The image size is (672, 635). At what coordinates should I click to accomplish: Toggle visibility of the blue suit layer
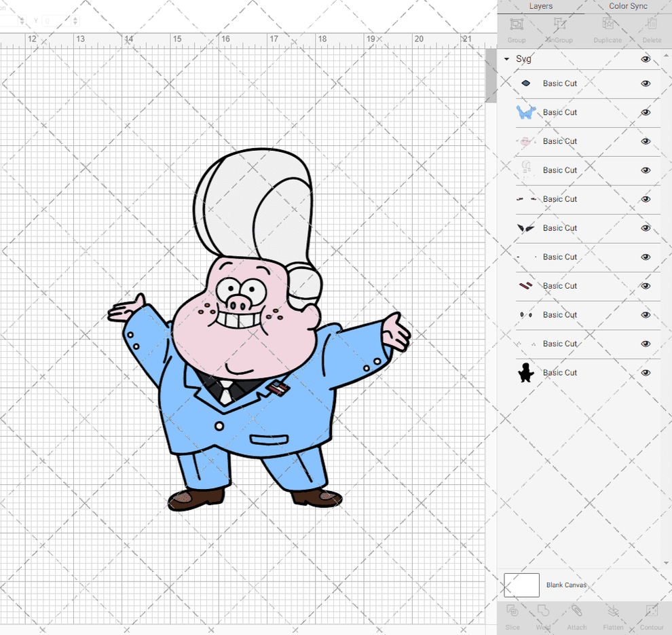[646, 112]
